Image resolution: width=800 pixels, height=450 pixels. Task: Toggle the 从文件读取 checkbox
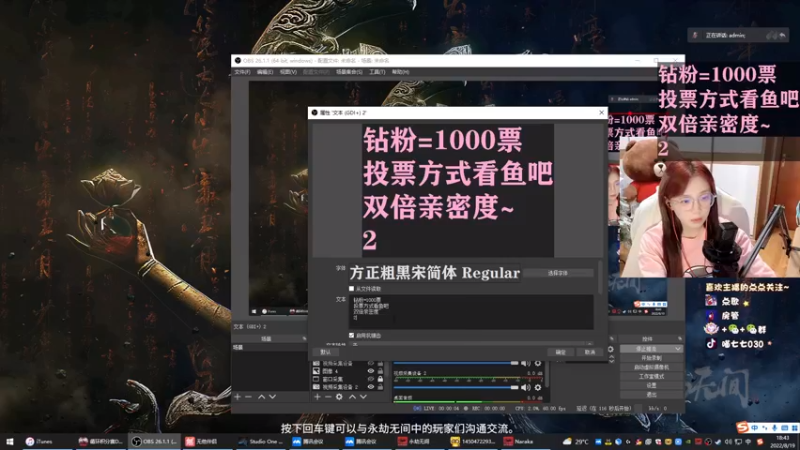tap(352, 289)
